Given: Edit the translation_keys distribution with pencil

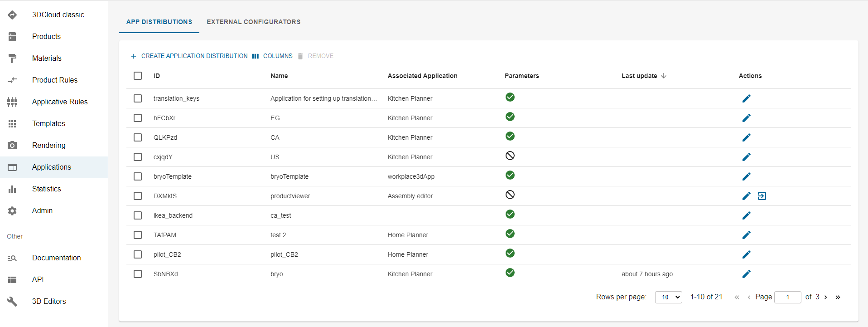Looking at the screenshot, I should (747, 98).
